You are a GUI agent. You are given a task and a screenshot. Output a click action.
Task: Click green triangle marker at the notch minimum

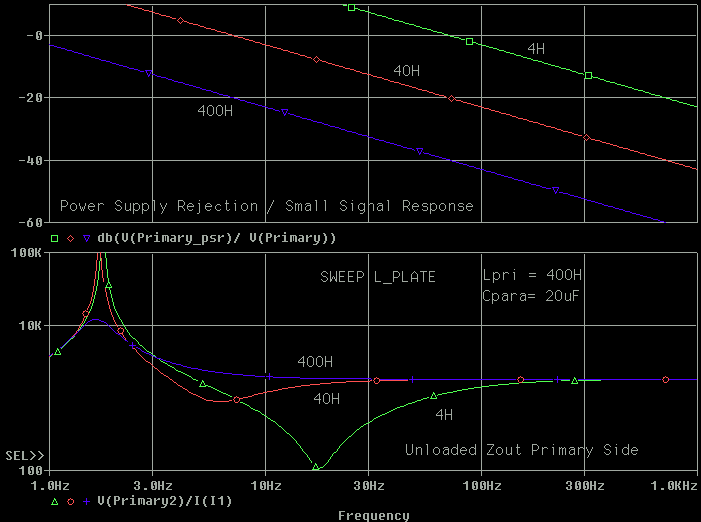[x=316, y=466]
